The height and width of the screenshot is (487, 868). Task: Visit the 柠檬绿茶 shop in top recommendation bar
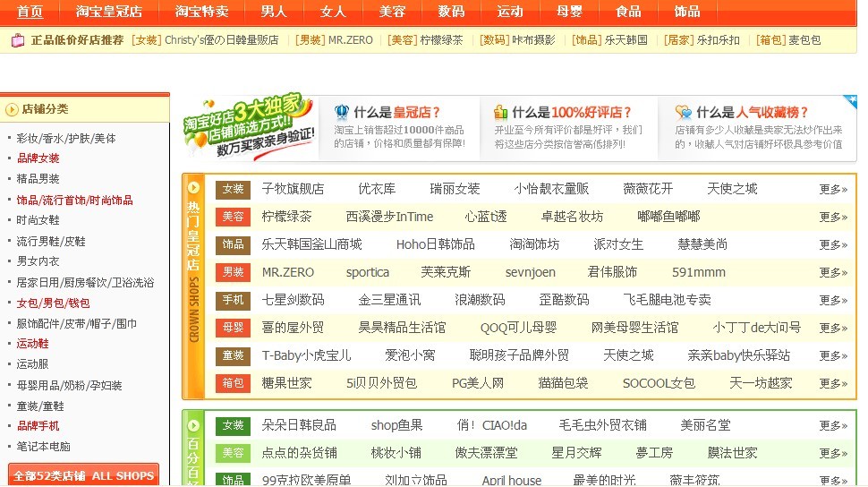tap(441, 40)
